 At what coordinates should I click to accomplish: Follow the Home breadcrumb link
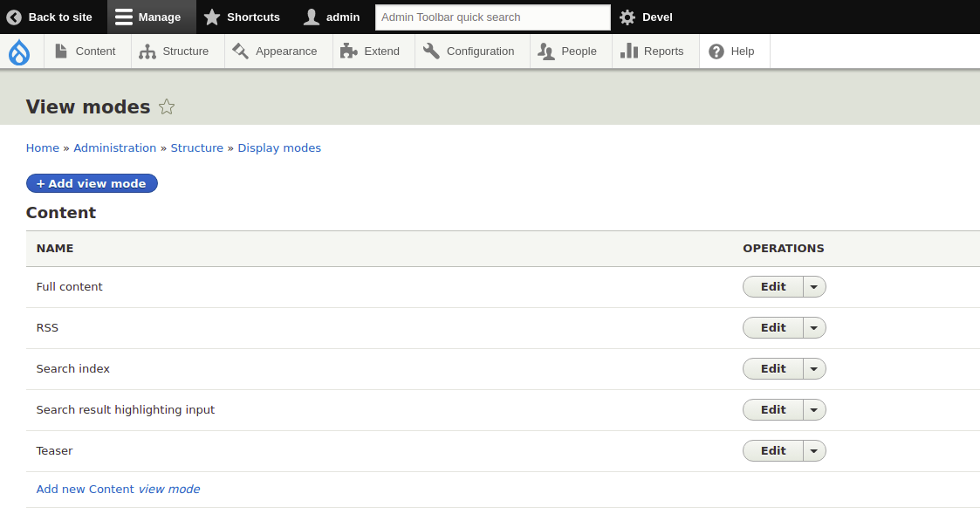click(x=43, y=148)
